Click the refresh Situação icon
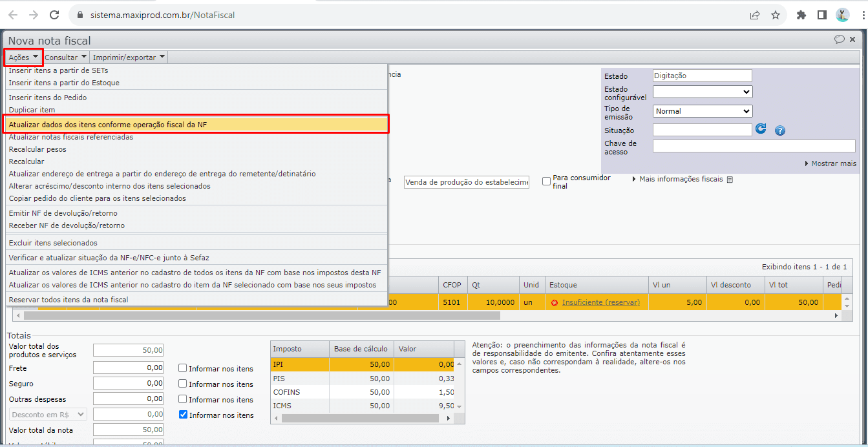868x447 pixels. pos(761,129)
